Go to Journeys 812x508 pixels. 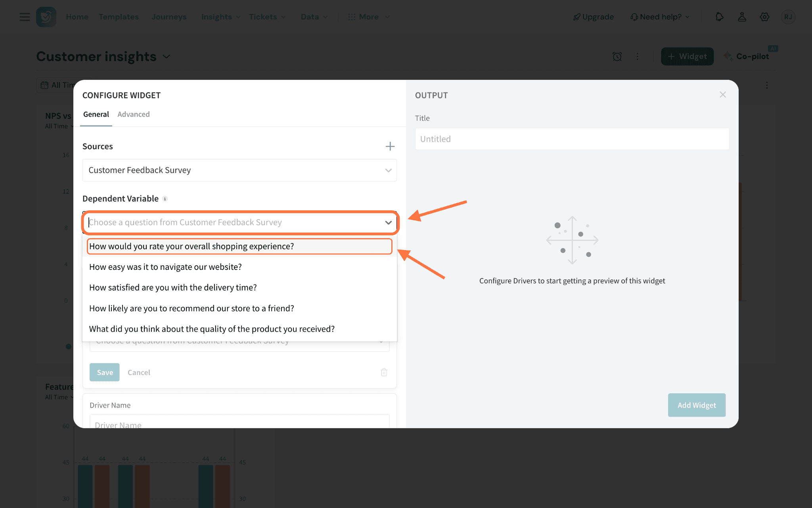click(x=169, y=17)
